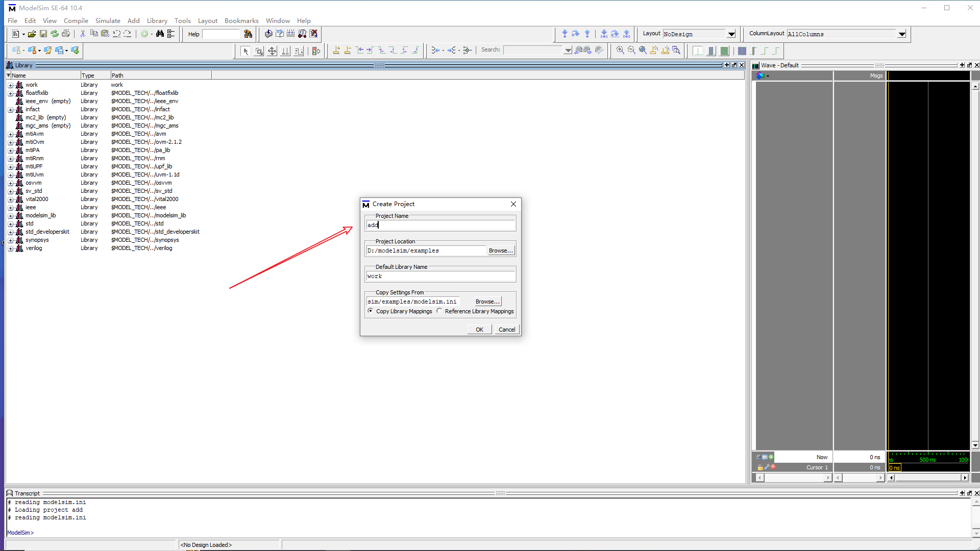The image size is (980, 551).
Task: Click OK in Create Project dialog
Action: [480, 330]
